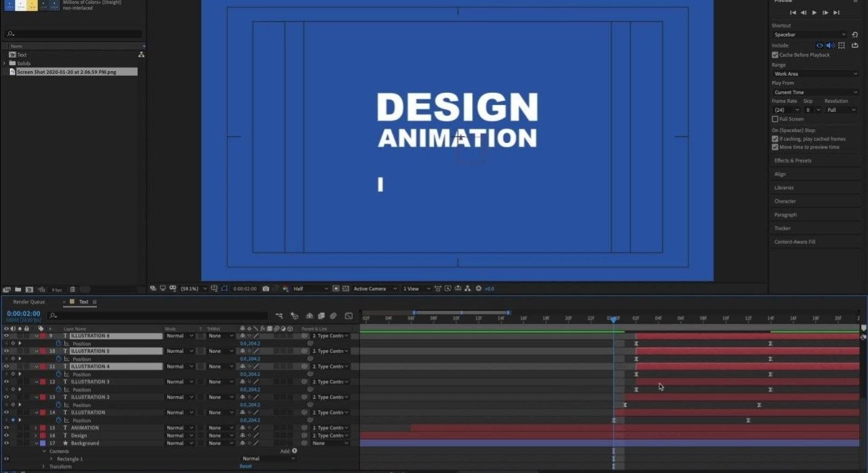Click the delete trash icon in Project panel
The width and height of the screenshot is (868, 473).
click(73, 289)
